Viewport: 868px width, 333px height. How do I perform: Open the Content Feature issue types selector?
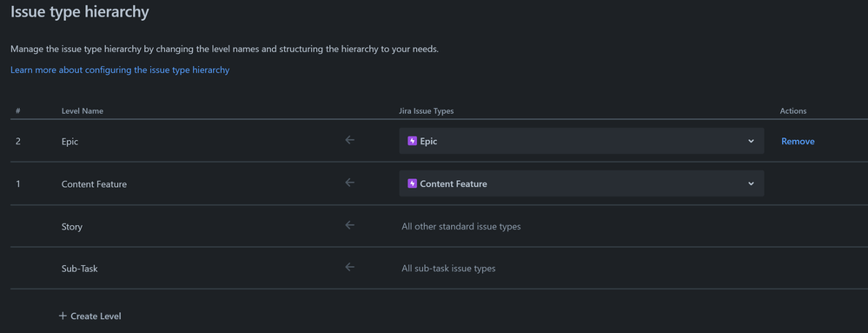(581, 183)
